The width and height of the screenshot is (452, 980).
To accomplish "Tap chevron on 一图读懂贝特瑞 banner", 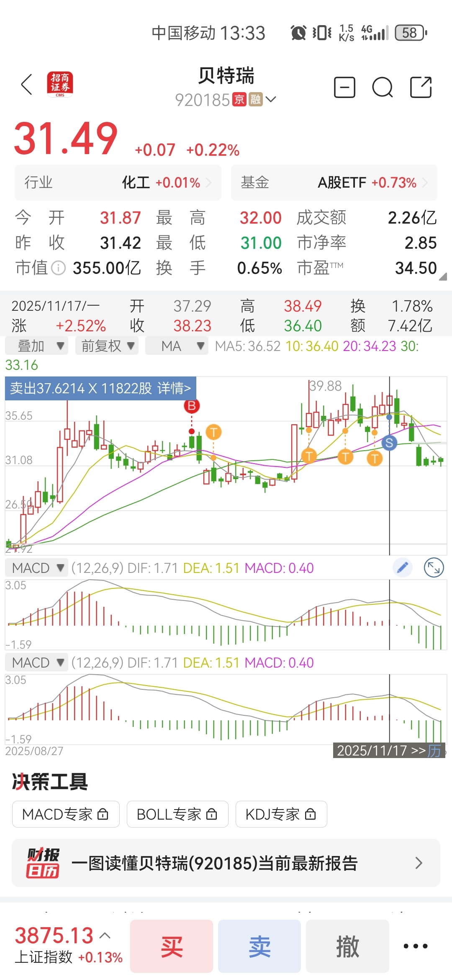I will coord(419,863).
